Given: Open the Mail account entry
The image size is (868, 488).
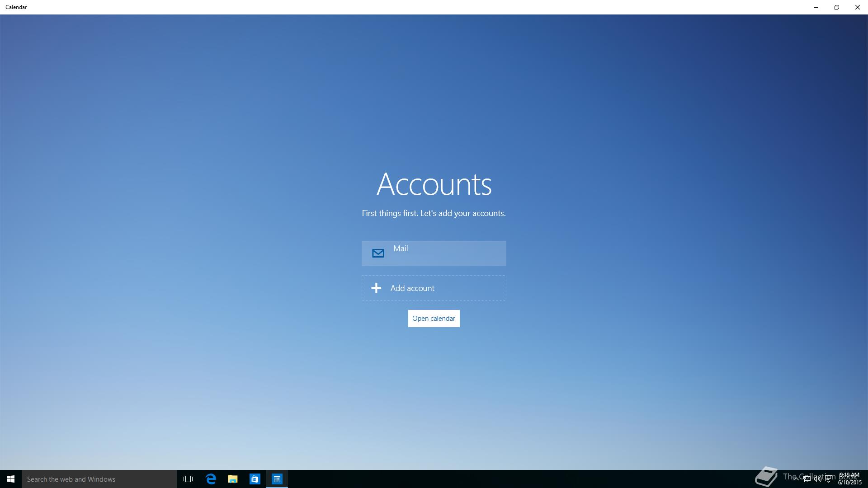Looking at the screenshot, I should [434, 253].
